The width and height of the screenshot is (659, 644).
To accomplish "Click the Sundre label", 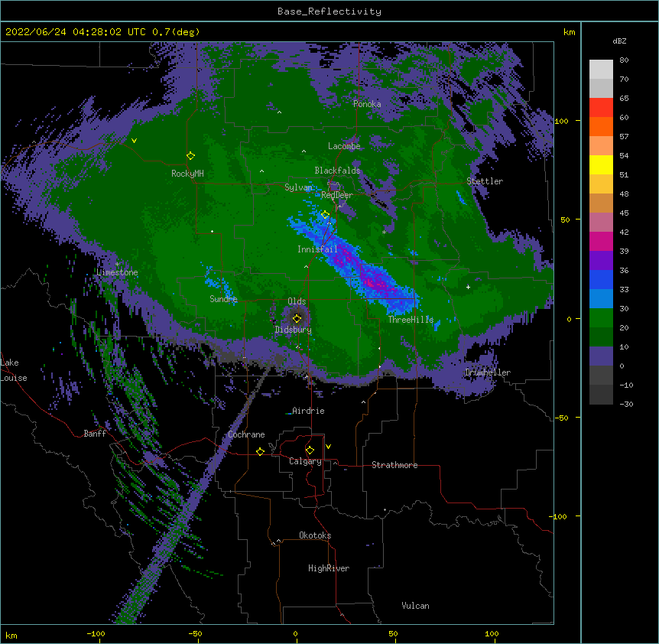I will click(223, 299).
